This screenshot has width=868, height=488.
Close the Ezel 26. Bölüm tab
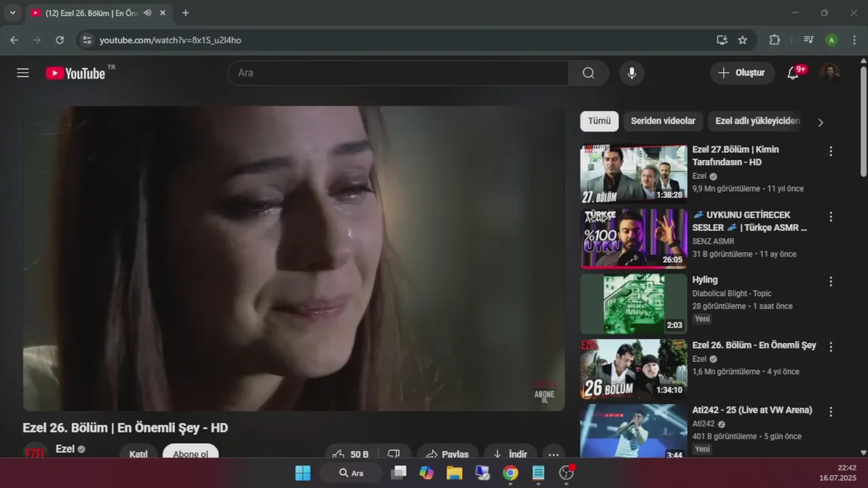[163, 13]
